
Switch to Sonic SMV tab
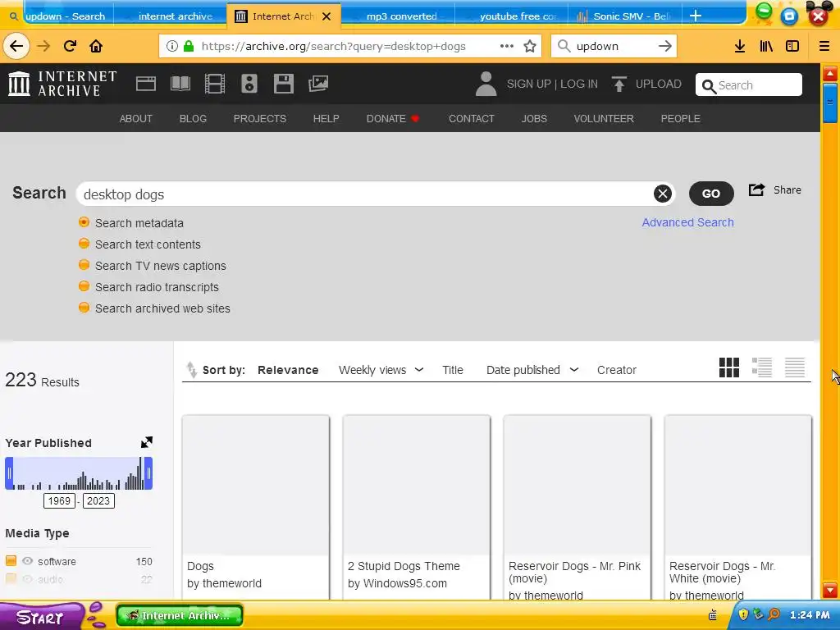(x=624, y=16)
